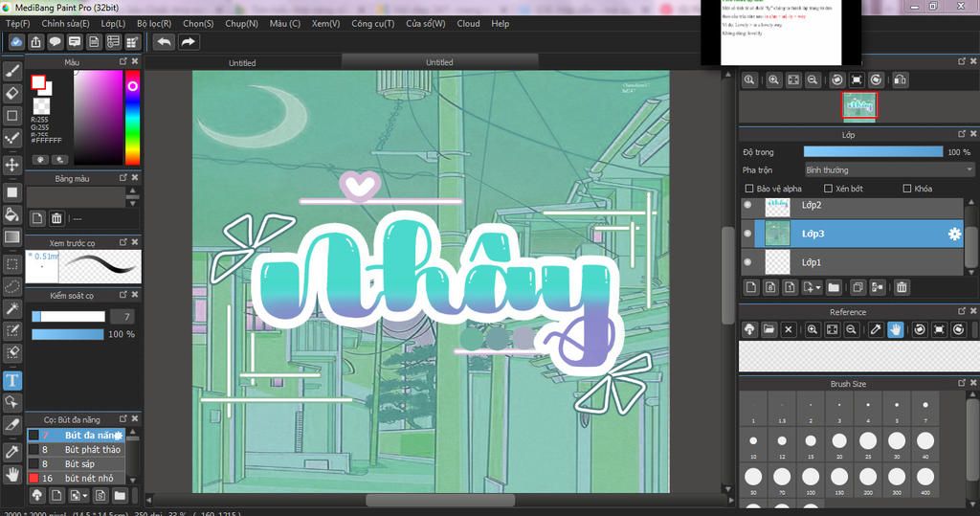Click the rainbow hue bar
This screenshot has width=980, height=516.
click(x=132, y=117)
